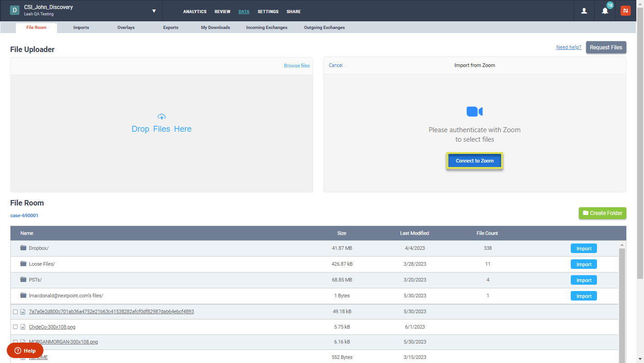Click the PSTs folder icon
The width and height of the screenshot is (644, 363).
(x=24, y=280)
